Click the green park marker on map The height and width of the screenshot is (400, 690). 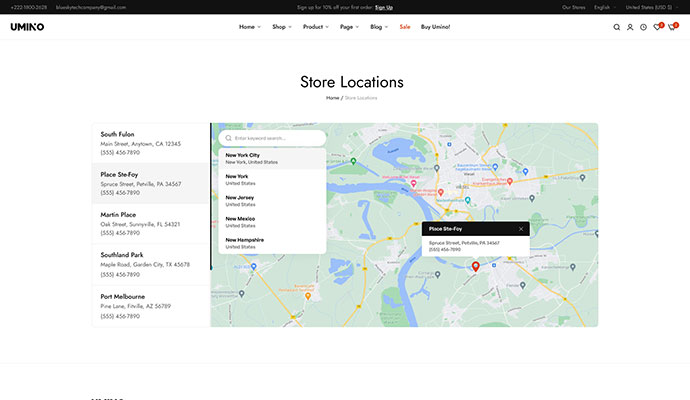coord(353,161)
